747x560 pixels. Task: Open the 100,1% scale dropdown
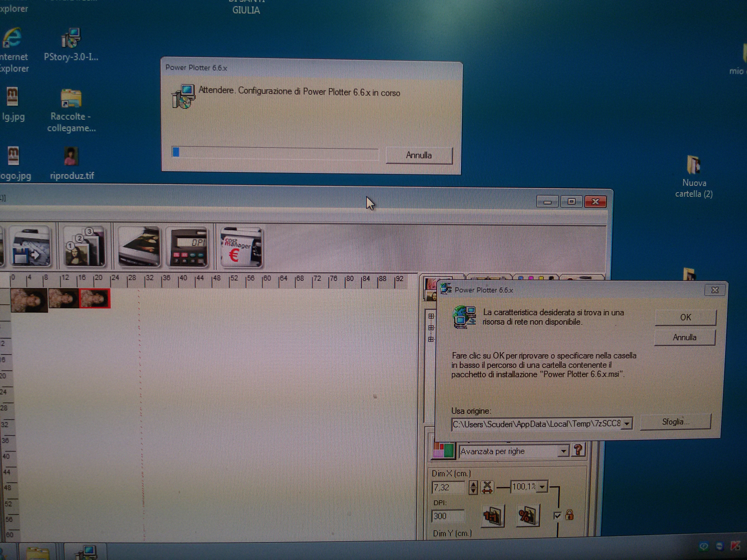(x=542, y=487)
